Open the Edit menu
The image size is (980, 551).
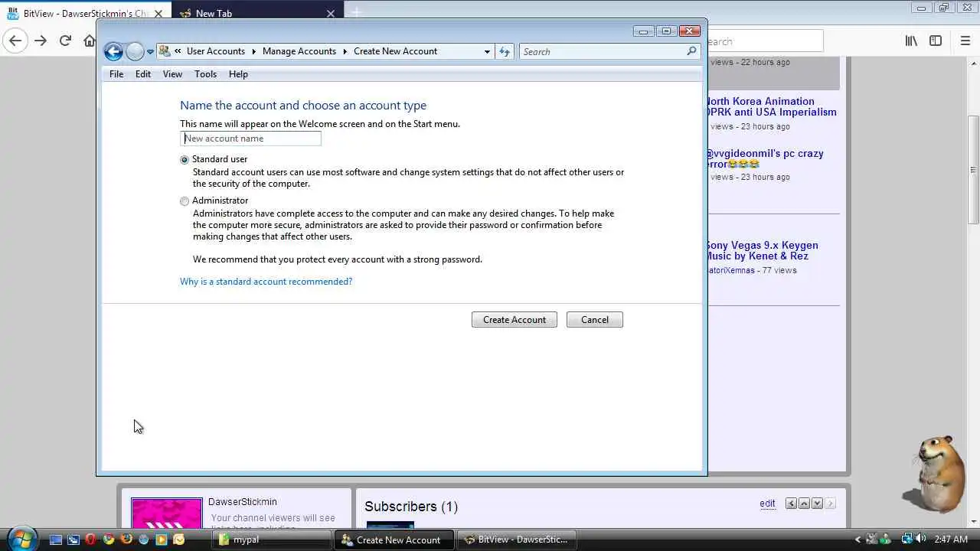pos(143,74)
